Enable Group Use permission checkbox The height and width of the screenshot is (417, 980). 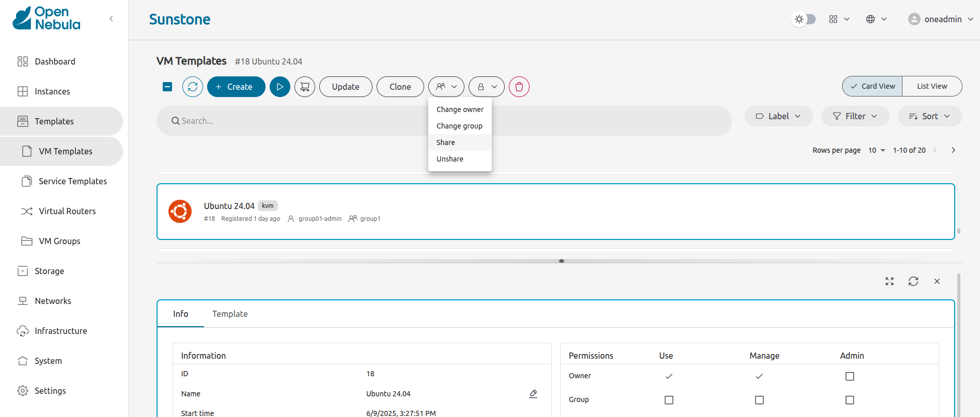[668, 400]
